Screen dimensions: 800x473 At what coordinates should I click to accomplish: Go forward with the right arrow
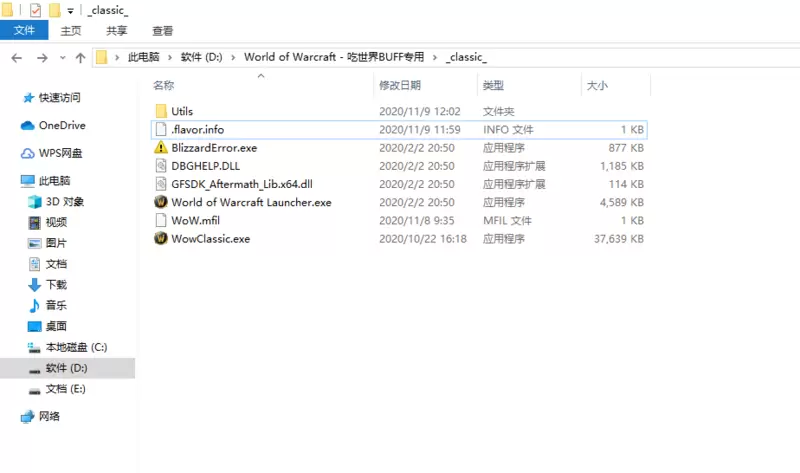pos(42,58)
